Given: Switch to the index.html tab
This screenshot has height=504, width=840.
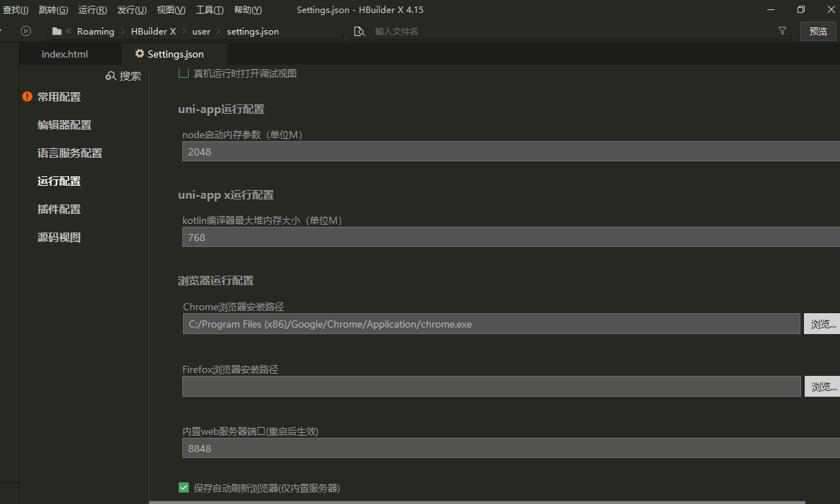Looking at the screenshot, I should click(65, 54).
